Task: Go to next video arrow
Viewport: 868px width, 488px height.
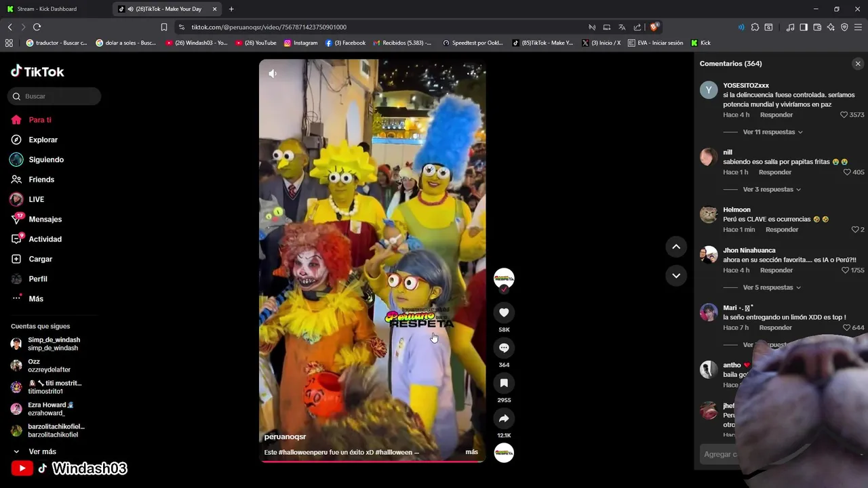Action: coord(676,275)
